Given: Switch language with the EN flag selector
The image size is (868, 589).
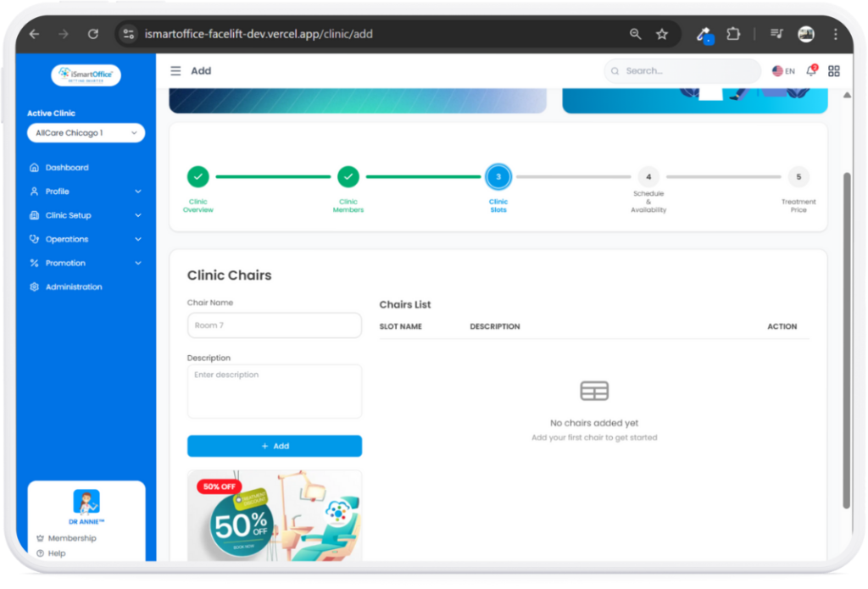Looking at the screenshot, I should coord(783,71).
